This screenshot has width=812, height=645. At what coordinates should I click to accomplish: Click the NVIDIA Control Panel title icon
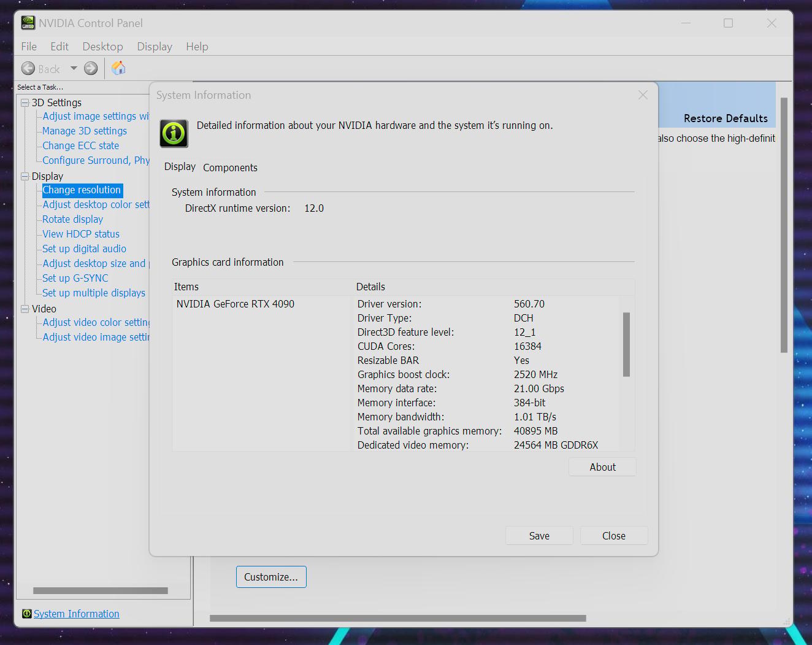pyautogui.click(x=28, y=23)
